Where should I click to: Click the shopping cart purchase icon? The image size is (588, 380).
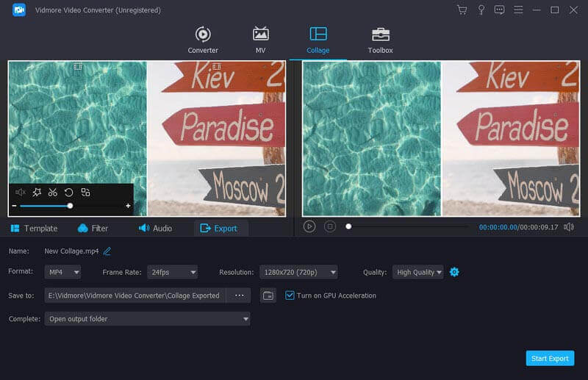click(x=462, y=10)
